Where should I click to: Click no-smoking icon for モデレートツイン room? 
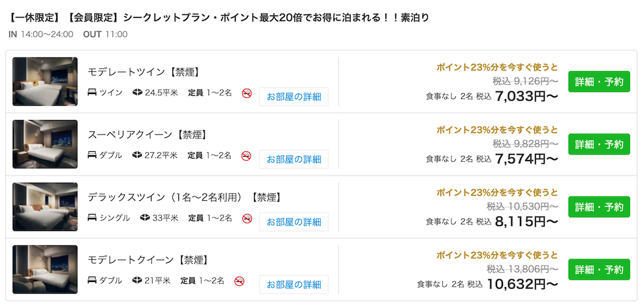tap(247, 93)
